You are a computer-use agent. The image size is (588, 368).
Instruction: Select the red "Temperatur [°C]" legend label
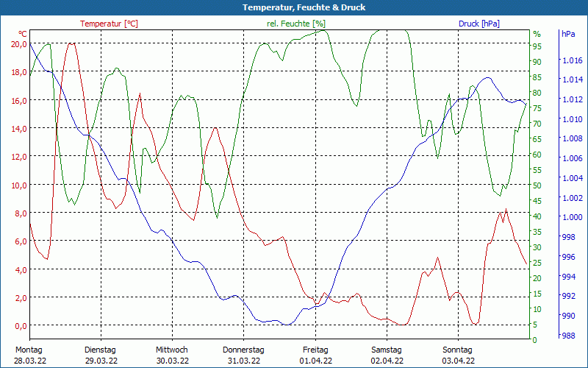109,24
